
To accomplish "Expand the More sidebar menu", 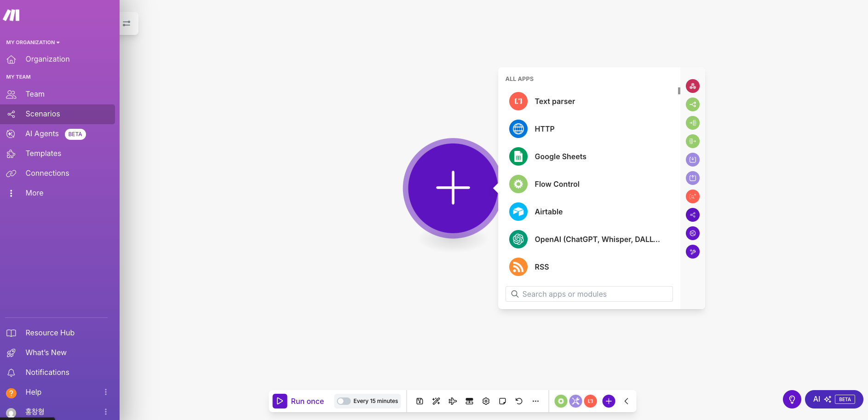I will point(57,193).
